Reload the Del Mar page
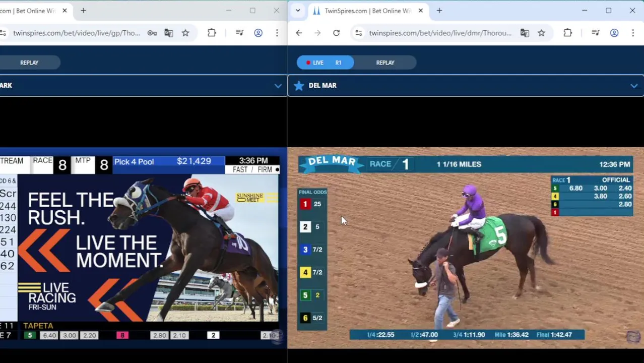This screenshot has height=363, width=644. pos(336,33)
